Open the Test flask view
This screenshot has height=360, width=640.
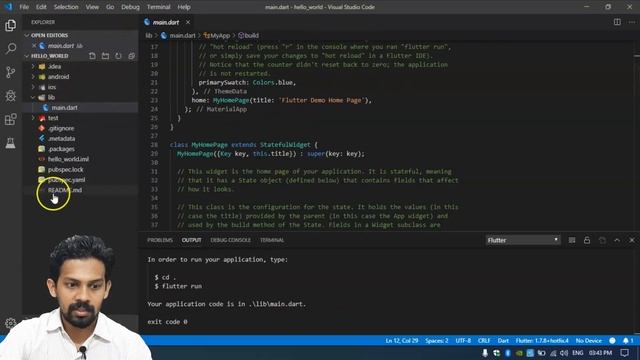click(11, 143)
